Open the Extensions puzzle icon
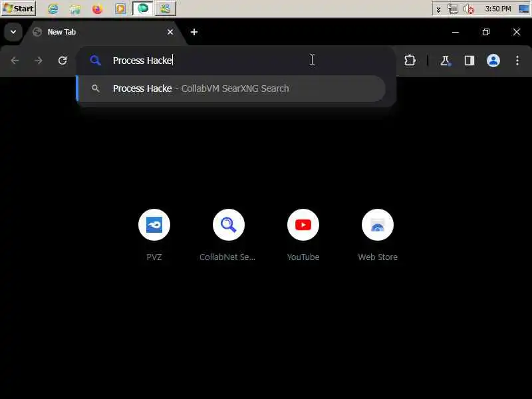 pos(410,61)
